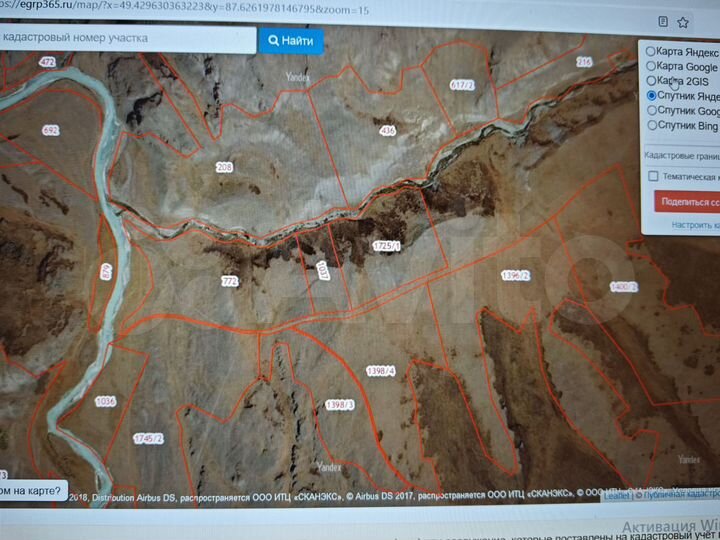
Task: Click the browser URL address bar
Action: coord(200,9)
